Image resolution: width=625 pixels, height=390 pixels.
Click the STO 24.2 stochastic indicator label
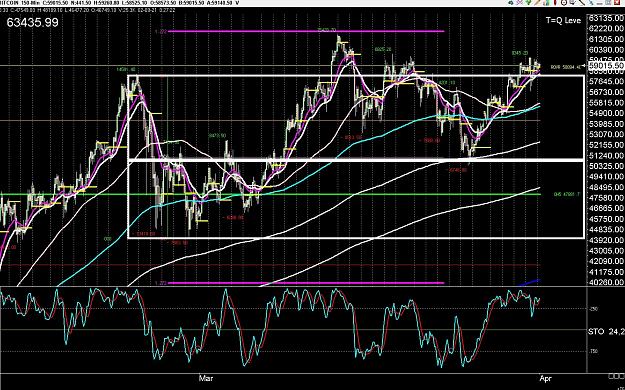606,331
